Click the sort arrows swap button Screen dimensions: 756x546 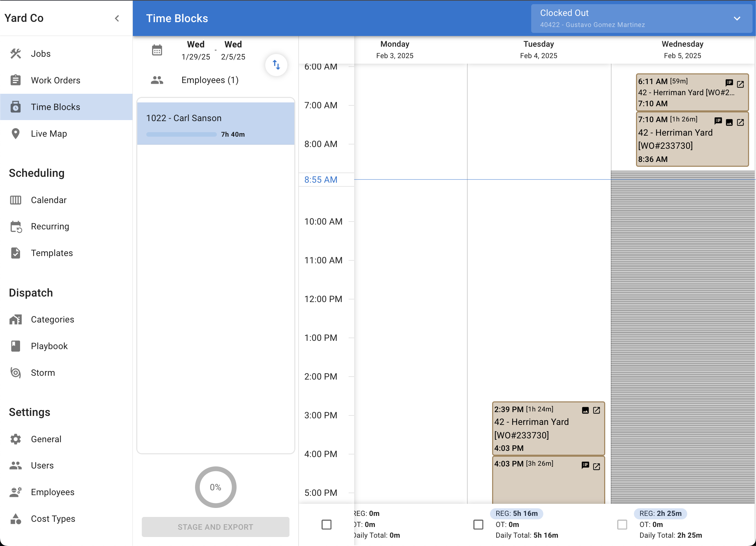tap(276, 65)
